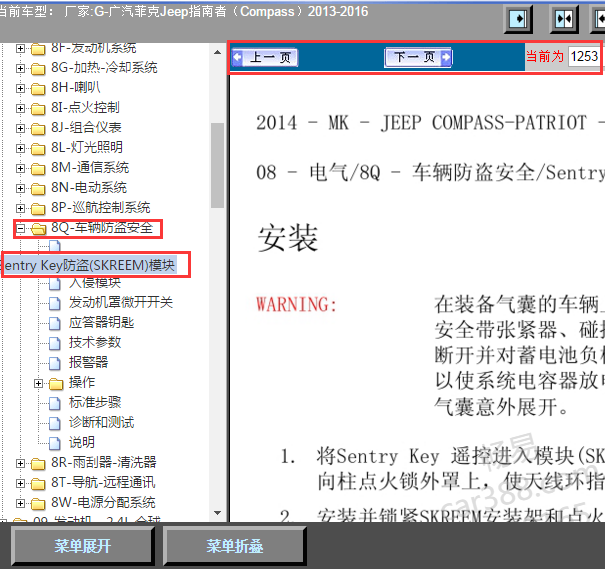Screen dimensions: 605x569
Task: Go to next page with 下一页
Action: tap(418, 57)
